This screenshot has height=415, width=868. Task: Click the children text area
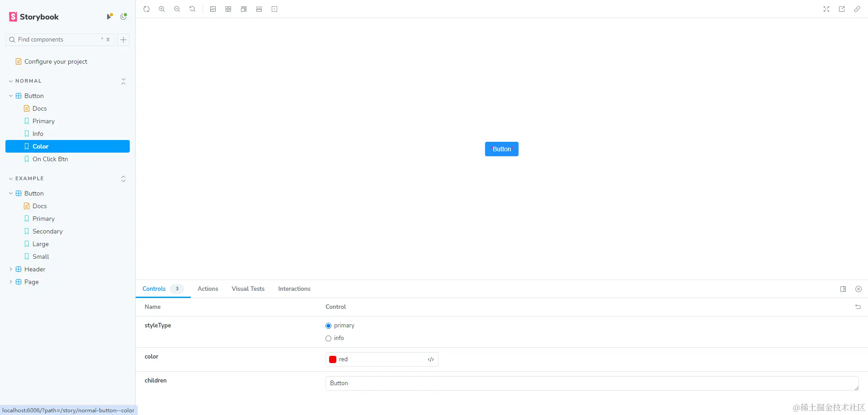pyautogui.click(x=592, y=383)
